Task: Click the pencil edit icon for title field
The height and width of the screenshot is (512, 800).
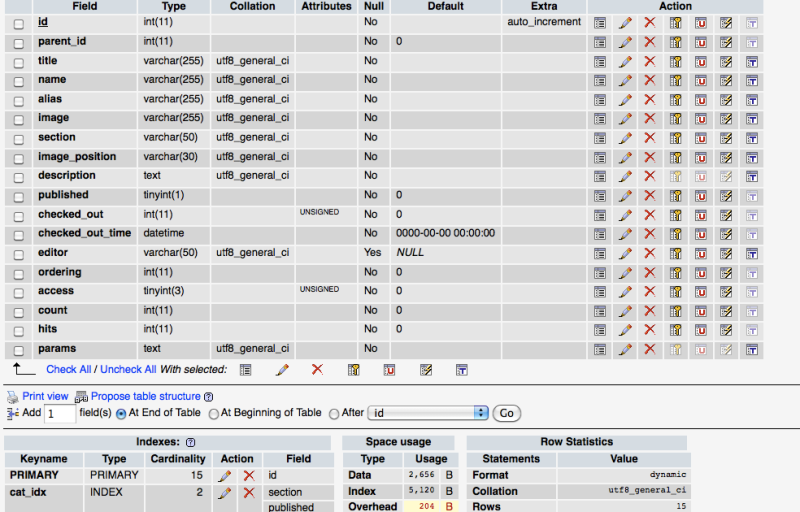Action: [625, 61]
